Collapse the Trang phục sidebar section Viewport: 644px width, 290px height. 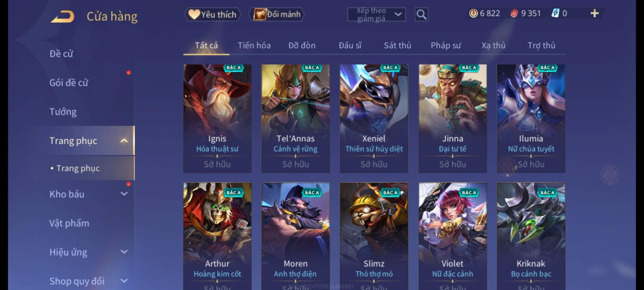pyautogui.click(x=124, y=140)
